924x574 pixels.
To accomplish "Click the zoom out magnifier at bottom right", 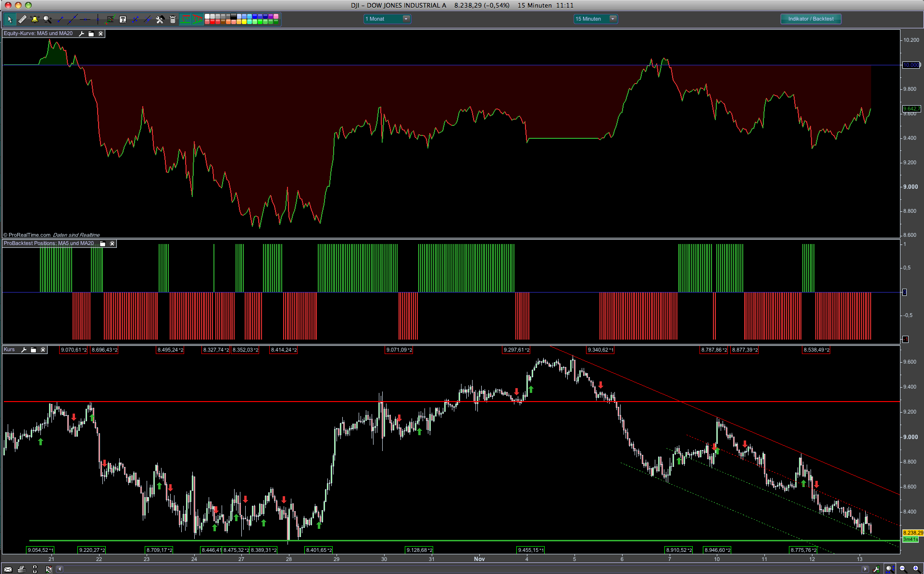I will tap(902, 569).
